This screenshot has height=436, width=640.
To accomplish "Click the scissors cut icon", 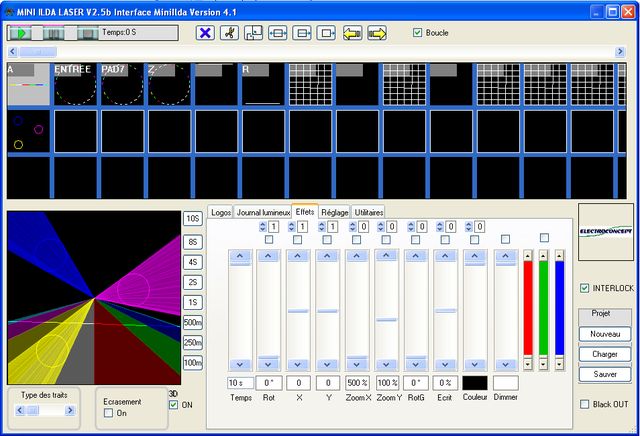I will (229, 33).
